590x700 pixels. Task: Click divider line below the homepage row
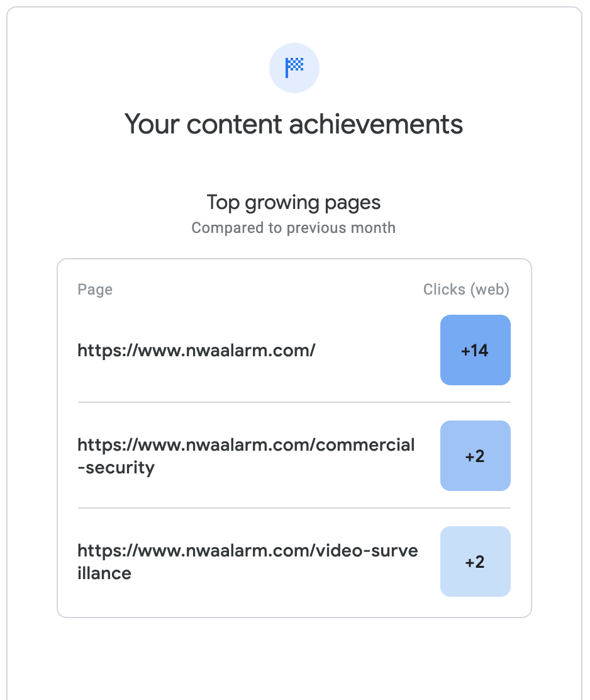coord(294,402)
